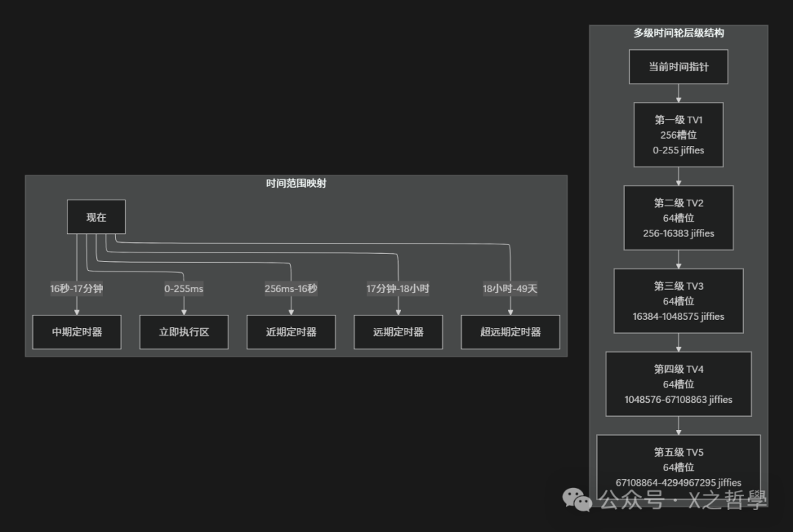Select the 立即执行区 node
Viewport: 793px width, 532px height.
click(184, 332)
